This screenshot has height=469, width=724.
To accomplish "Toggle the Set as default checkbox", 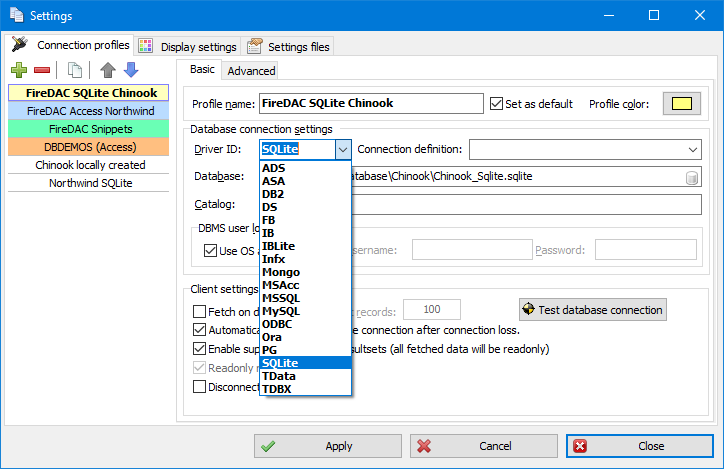I will [497, 103].
